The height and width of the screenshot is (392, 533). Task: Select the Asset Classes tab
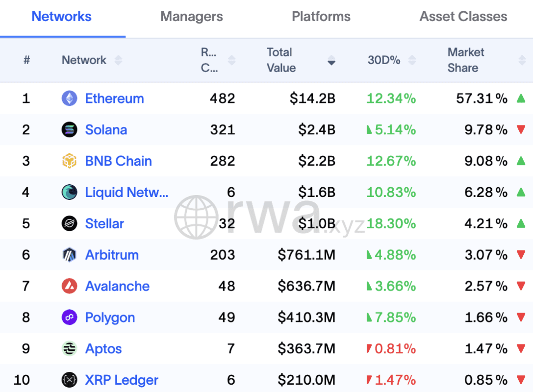[x=463, y=17]
